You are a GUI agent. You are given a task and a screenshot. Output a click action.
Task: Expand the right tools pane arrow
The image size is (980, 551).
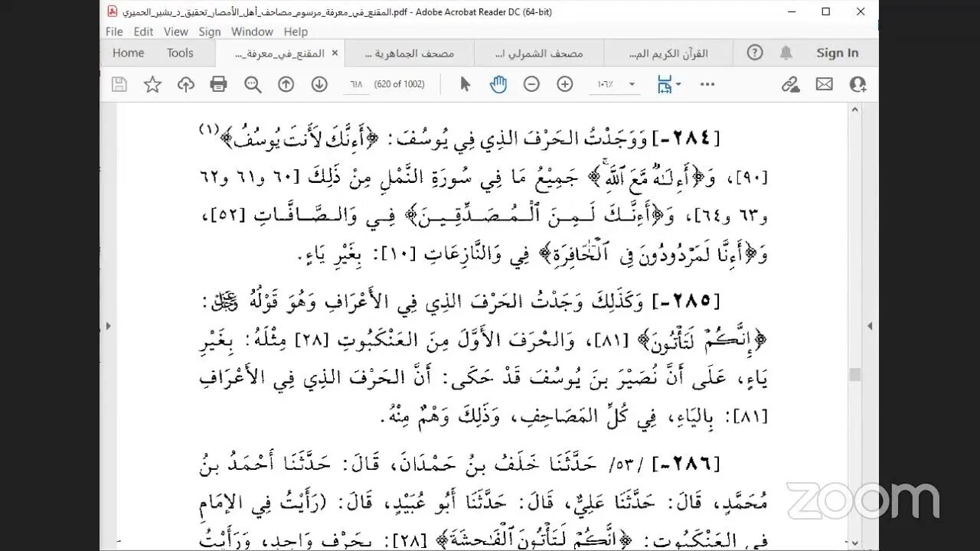click(870, 326)
